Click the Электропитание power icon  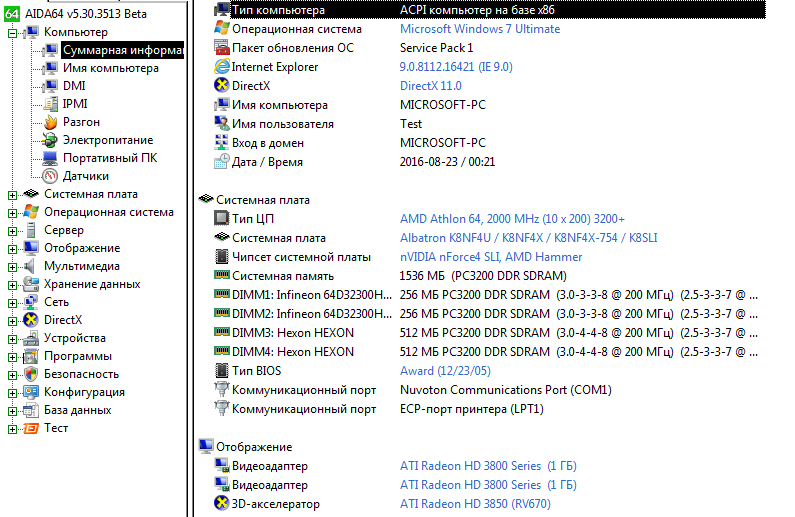pyautogui.click(x=50, y=140)
